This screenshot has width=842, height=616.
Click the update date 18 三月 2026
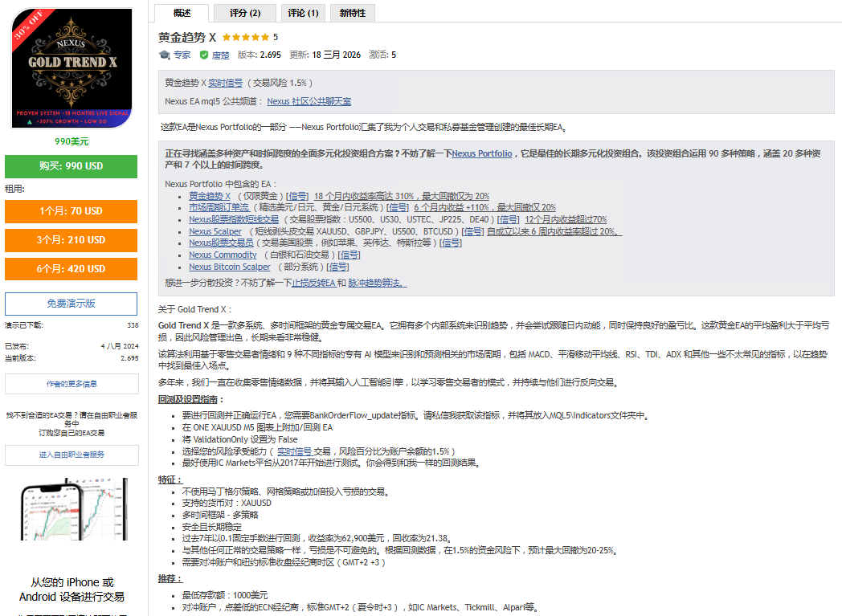tap(336, 55)
